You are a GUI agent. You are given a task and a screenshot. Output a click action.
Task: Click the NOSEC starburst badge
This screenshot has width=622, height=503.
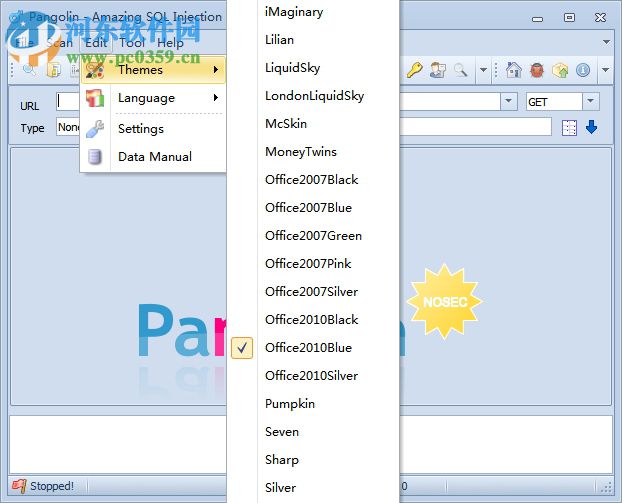coord(444,302)
